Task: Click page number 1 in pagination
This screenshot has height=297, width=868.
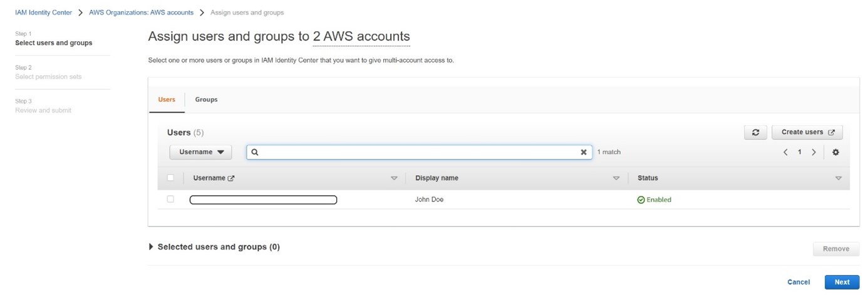Action: click(x=800, y=153)
